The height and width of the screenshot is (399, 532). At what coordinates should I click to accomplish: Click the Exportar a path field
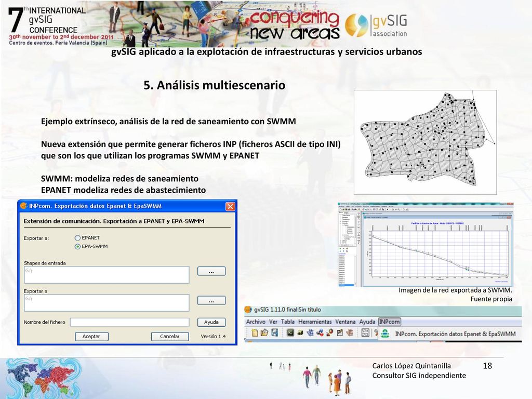107,303
